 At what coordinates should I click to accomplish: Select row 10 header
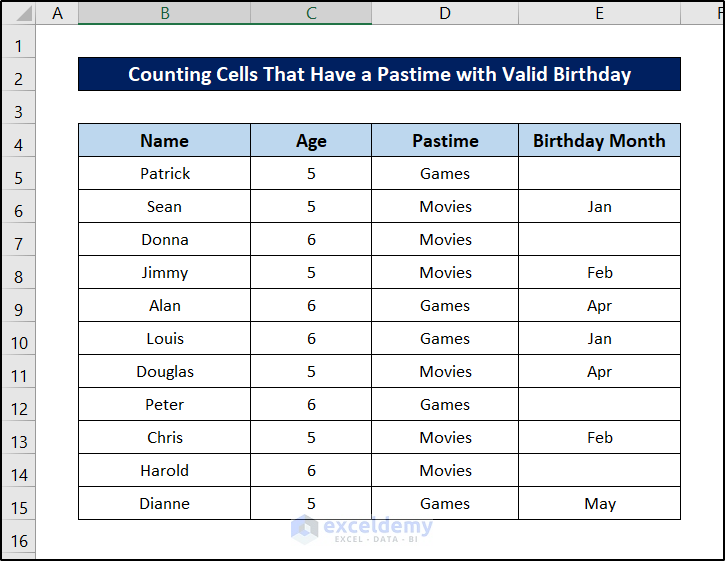[18, 343]
